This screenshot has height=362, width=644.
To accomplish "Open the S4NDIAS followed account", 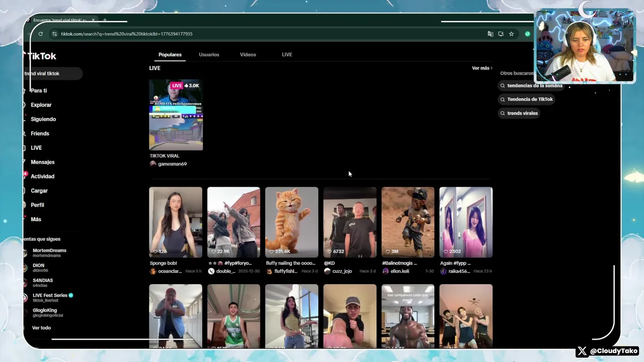I will [43, 283].
